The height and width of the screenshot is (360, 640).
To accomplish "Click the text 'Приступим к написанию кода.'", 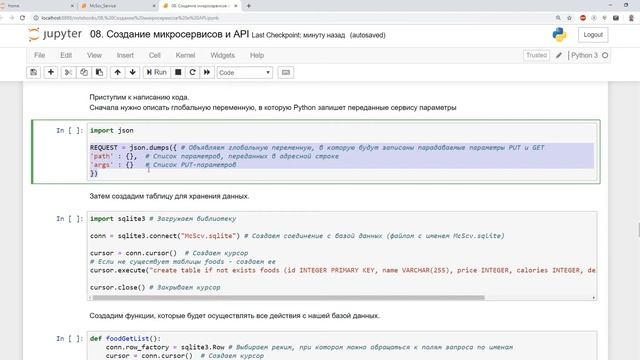I will coord(139,97).
